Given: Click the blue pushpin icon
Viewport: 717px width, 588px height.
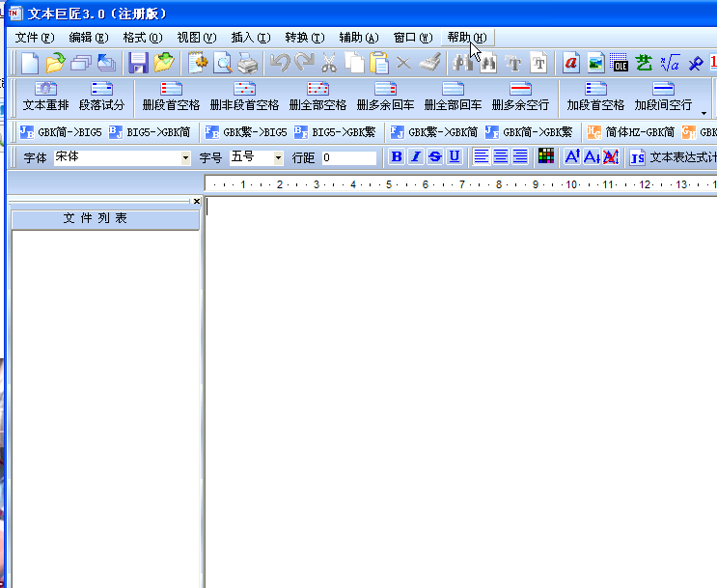Looking at the screenshot, I should 695,63.
